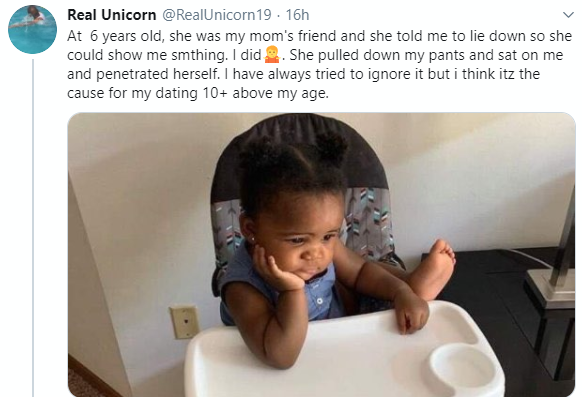Open the attached baby photo

(x=321, y=255)
